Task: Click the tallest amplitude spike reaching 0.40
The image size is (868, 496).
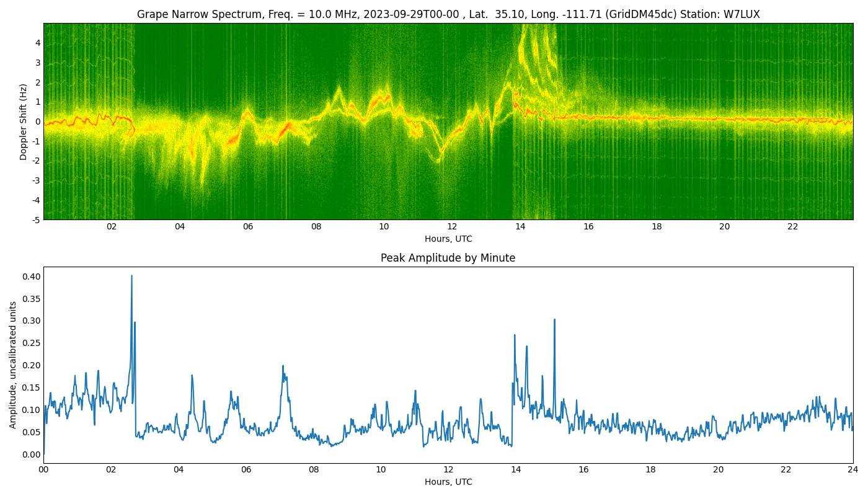Action: (x=131, y=277)
